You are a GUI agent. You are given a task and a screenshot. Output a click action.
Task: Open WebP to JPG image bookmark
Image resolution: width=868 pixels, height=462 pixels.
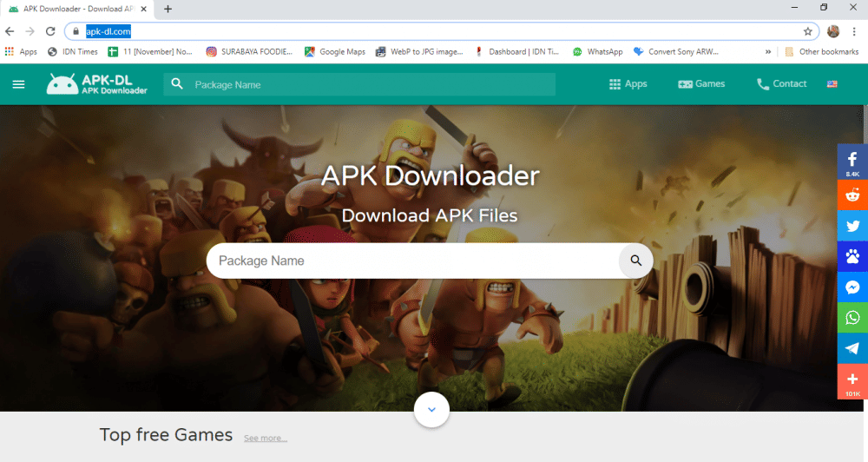[x=419, y=51]
